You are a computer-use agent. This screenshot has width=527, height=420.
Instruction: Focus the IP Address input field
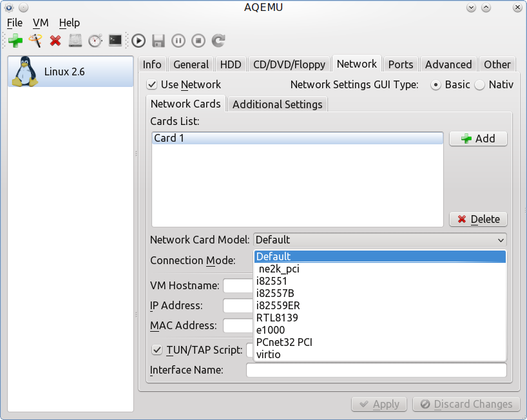click(238, 306)
